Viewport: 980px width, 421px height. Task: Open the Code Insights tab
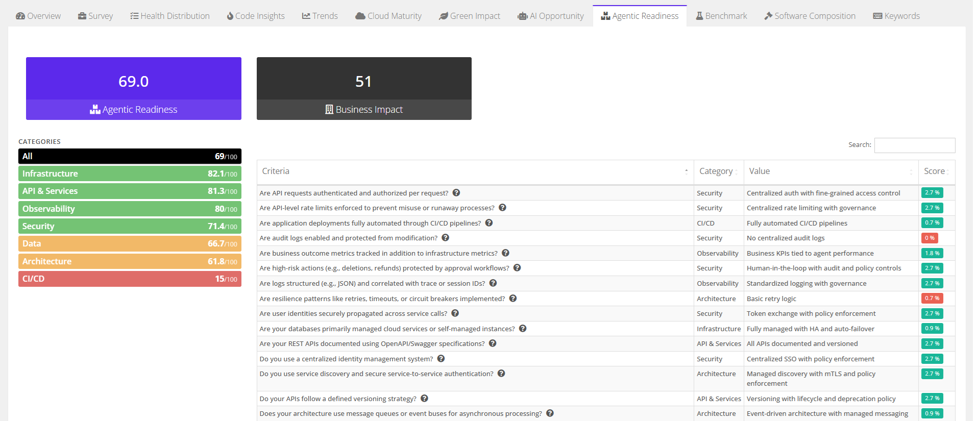tap(256, 16)
